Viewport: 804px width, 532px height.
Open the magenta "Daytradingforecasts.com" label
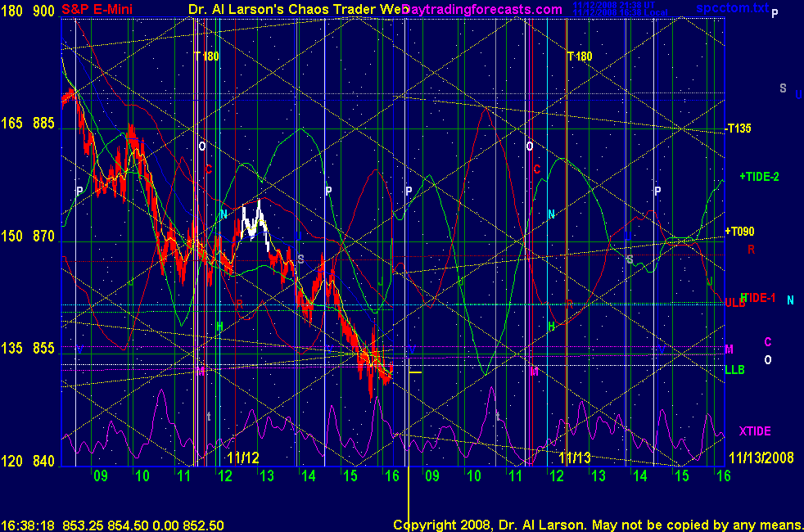[x=482, y=9]
